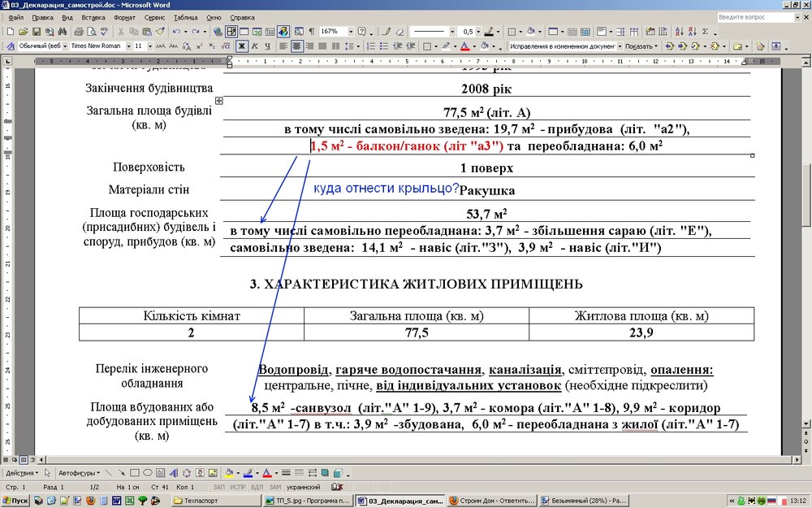Open Print Preview from the toolbar
Viewport: 812px width, 508px height.
pyautogui.click(x=89, y=32)
